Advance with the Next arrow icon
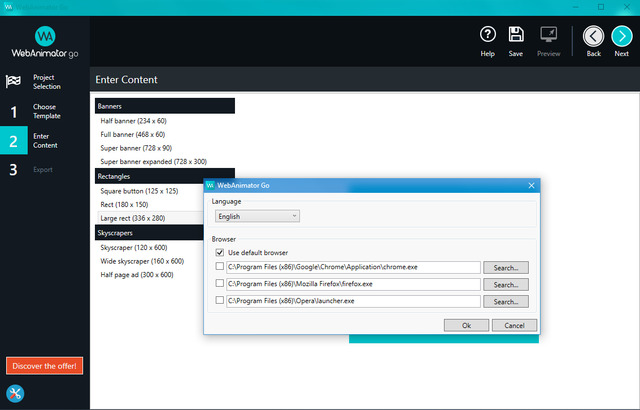640x410 pixels. [x=621, y=36]
